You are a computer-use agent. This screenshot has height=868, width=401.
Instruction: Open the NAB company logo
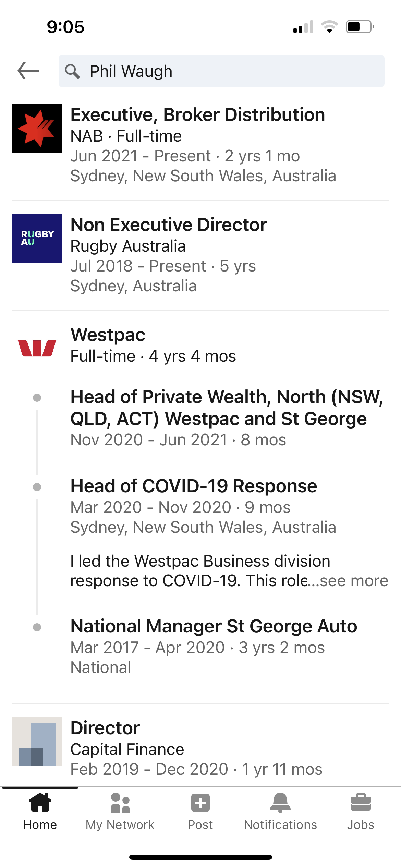(x=37, y=128)
